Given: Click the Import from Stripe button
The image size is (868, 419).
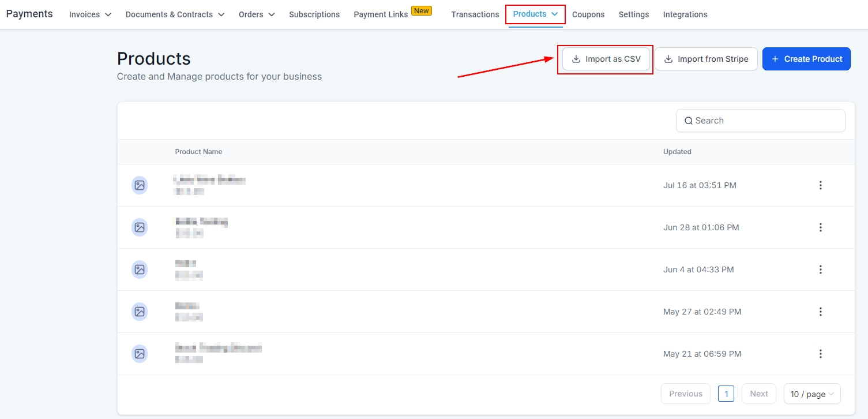Looking at the screenshot, I should pos(706,59).
